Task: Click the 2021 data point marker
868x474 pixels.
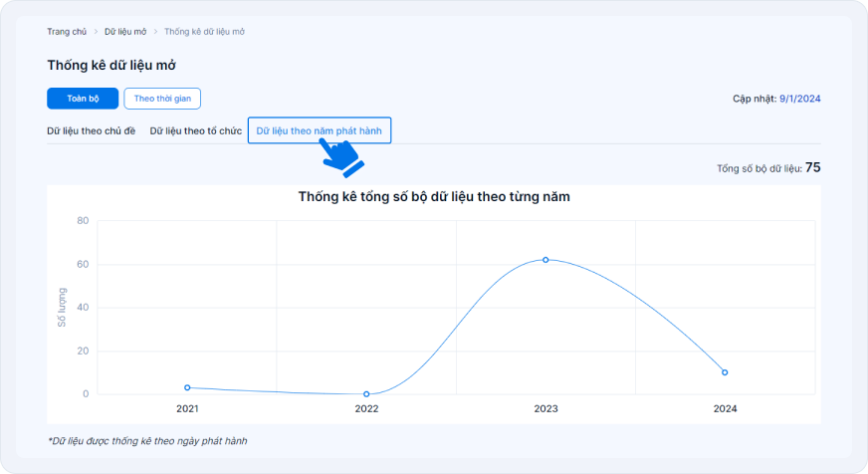Action: [187, 387]
